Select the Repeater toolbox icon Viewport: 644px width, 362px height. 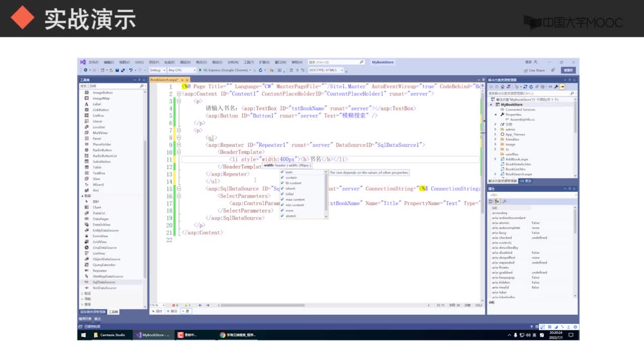(x=87, y=270)
